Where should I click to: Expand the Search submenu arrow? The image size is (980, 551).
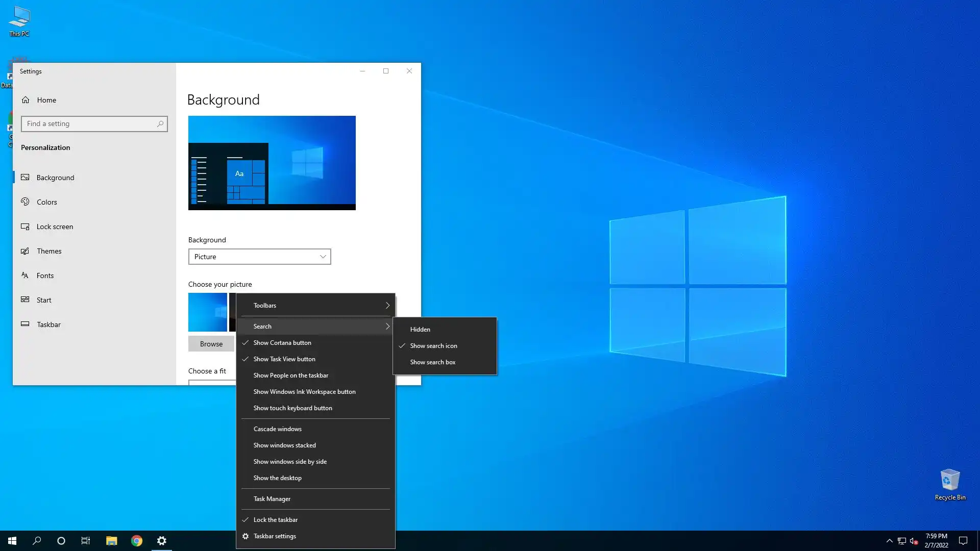(x=387, y=327)
